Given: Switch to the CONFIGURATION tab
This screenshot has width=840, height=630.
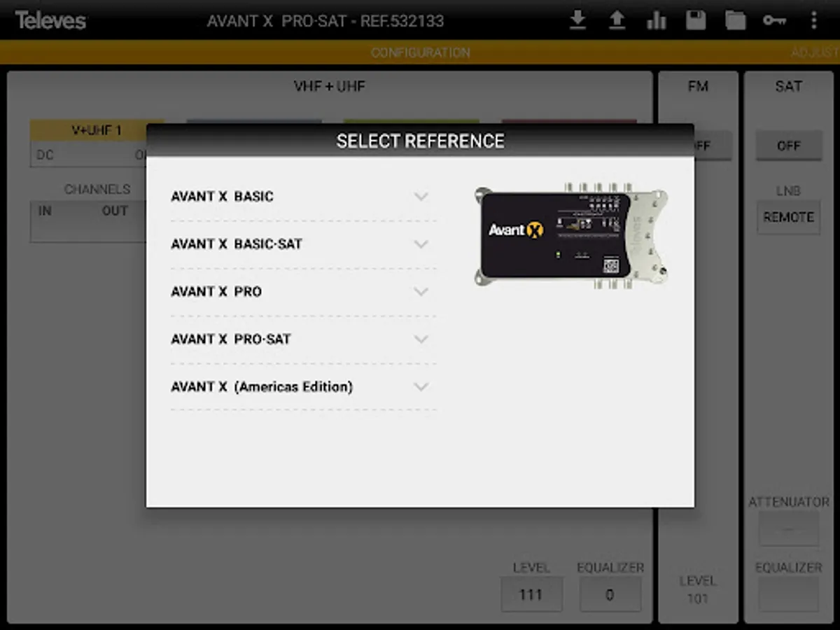Looking at the screenshot, I should pyautogui.click(x=420, y=52).
